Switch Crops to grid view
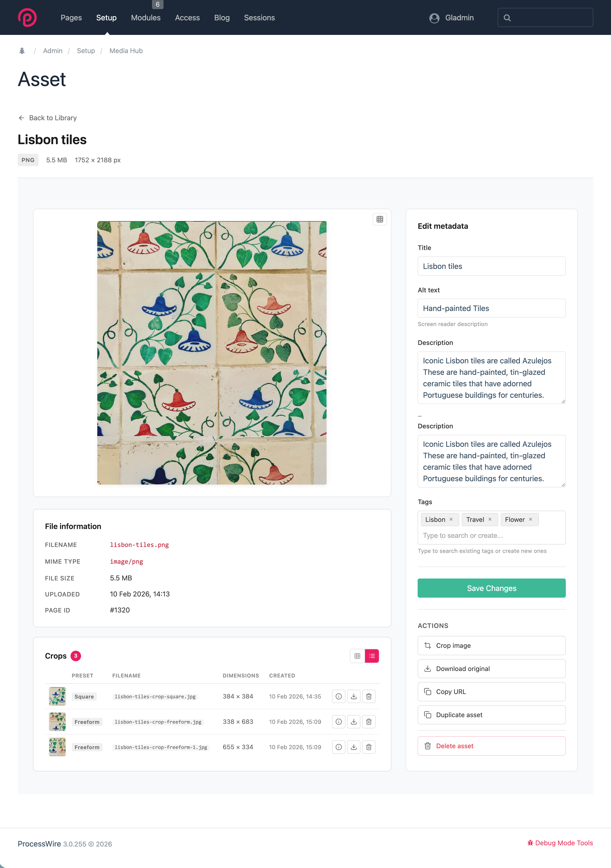 [357, 656]
